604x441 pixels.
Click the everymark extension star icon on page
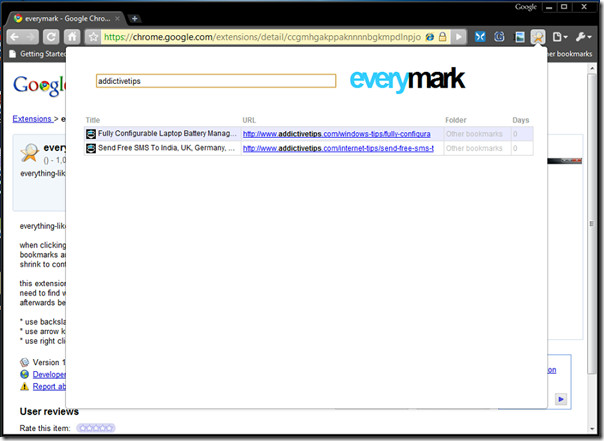tap(30, 153)
